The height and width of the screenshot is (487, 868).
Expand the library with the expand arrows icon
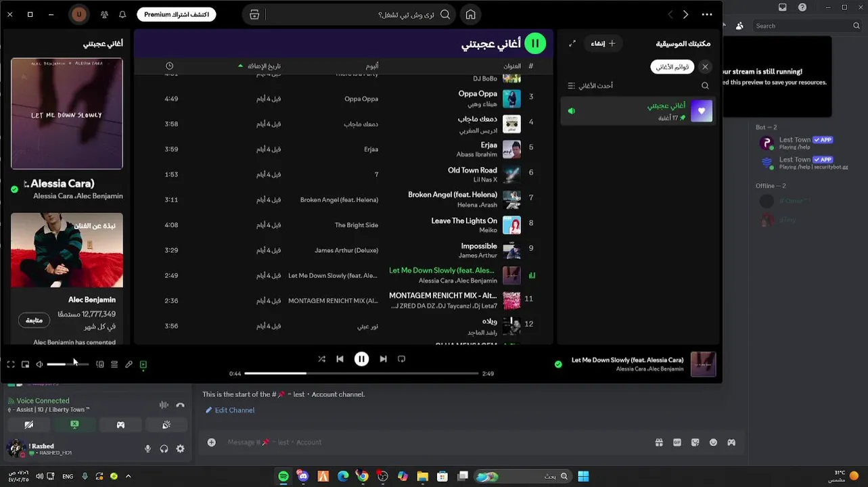coord(572,43)
